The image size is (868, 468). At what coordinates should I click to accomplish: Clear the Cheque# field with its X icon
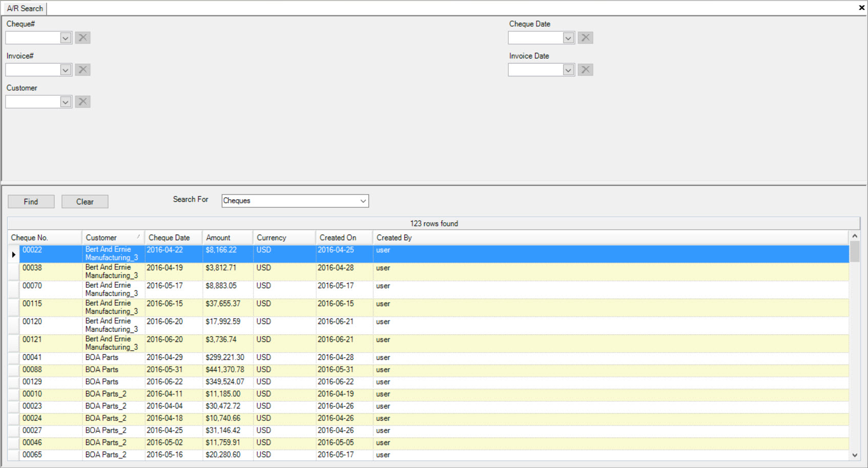[82, 38]
